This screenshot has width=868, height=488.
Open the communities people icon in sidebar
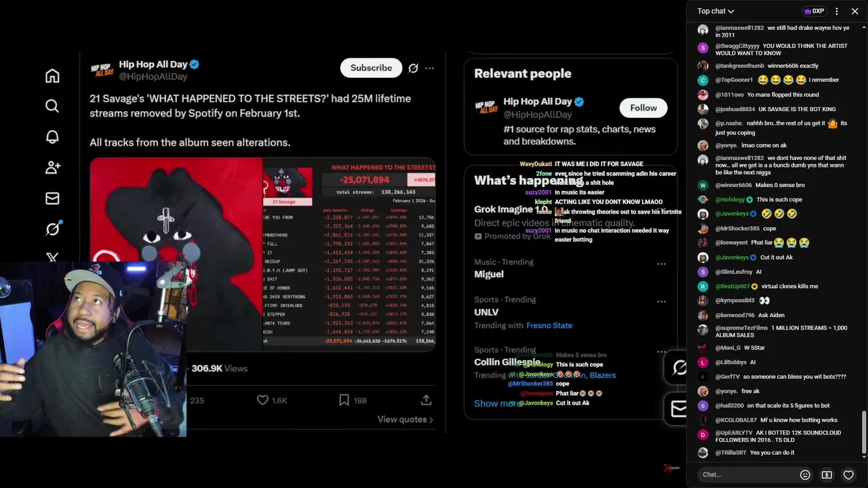pos(52,167)
